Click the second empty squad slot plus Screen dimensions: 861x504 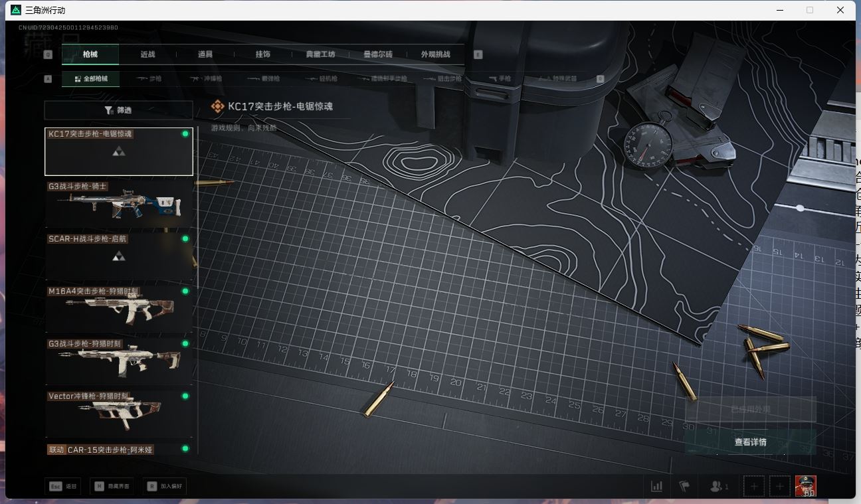(x=780, y=486)
